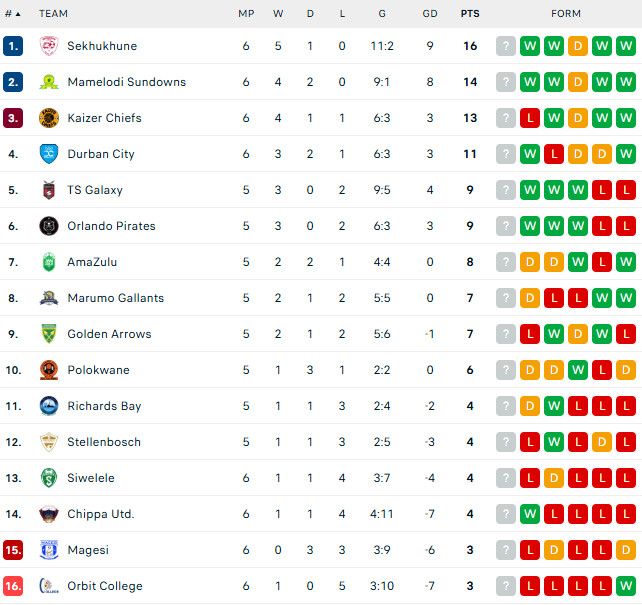This screenshot has height=605, width=642.
Task: Click the Kaizer Chiefs crest icon
Action: pos(48,118)
